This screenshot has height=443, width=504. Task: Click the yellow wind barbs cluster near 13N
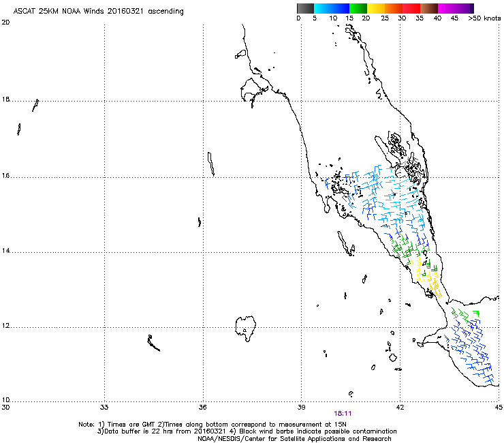point(429,279)
